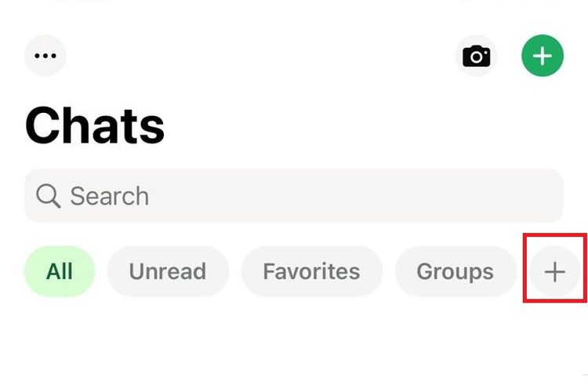Image resolution: width=588 pixels, height=392 pixels.
Task: Open the camera
Action: (476, 56)
